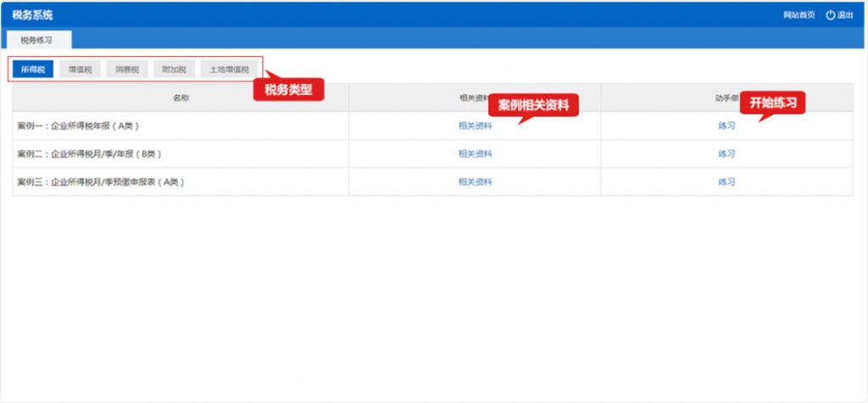Open 相关资料 for 案例一 企业所得税年报
868x403 pixels.
[475, 126]
